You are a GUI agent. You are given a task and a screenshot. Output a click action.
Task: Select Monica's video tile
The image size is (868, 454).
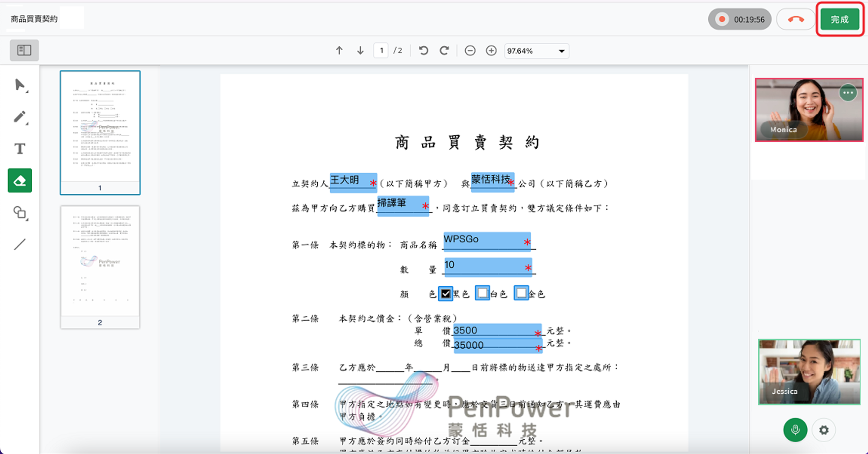pyautogui.click(x=809, y=110)
